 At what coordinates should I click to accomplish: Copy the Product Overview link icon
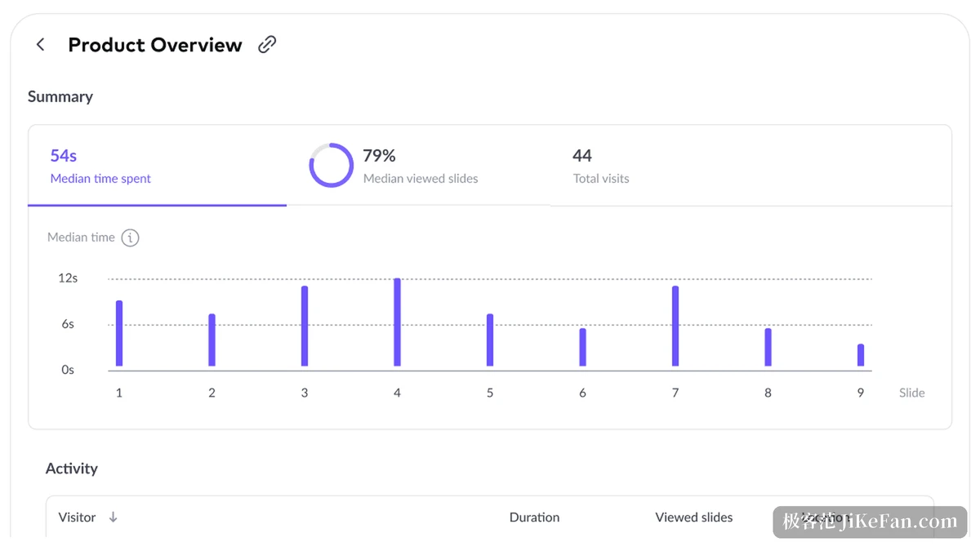point(267,45)
